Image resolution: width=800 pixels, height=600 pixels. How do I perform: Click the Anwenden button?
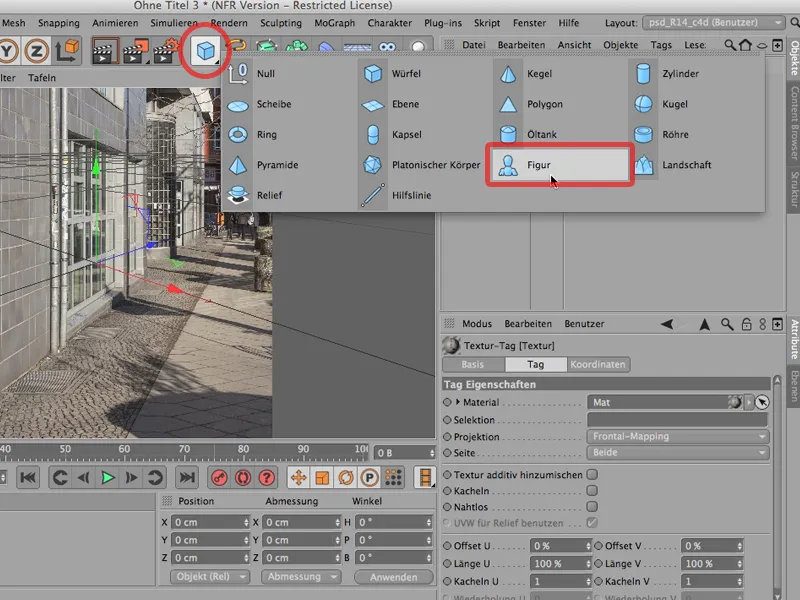[393, 577]
